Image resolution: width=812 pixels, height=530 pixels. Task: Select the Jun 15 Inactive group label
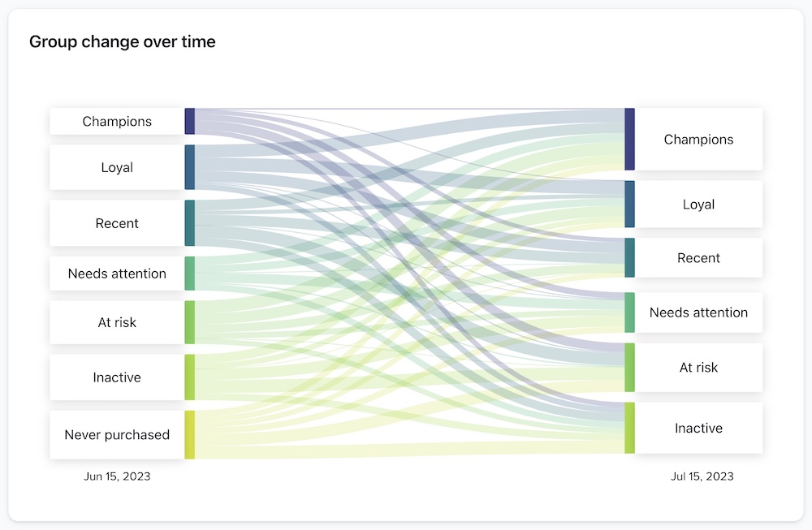pyautogui.click(x=117, y=377)
